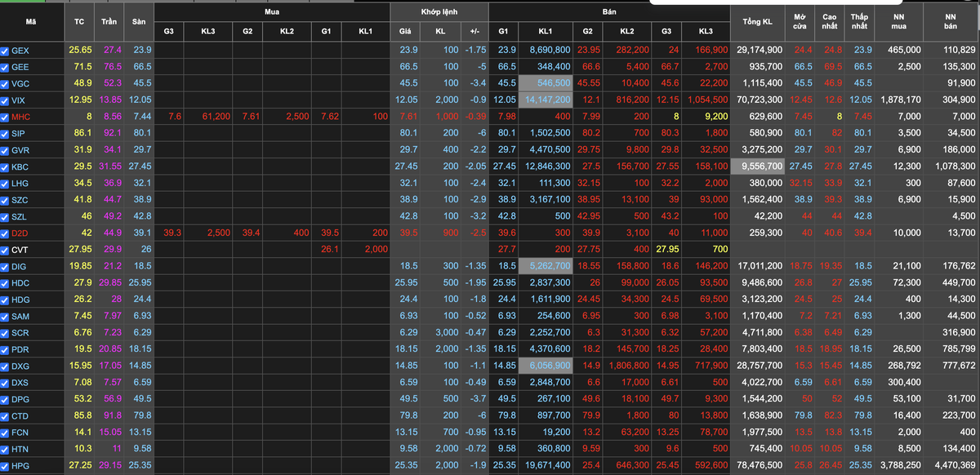Untick the HPG row checkbox
The width and height of the screenshot is (980, 475).
coord(6,466)
